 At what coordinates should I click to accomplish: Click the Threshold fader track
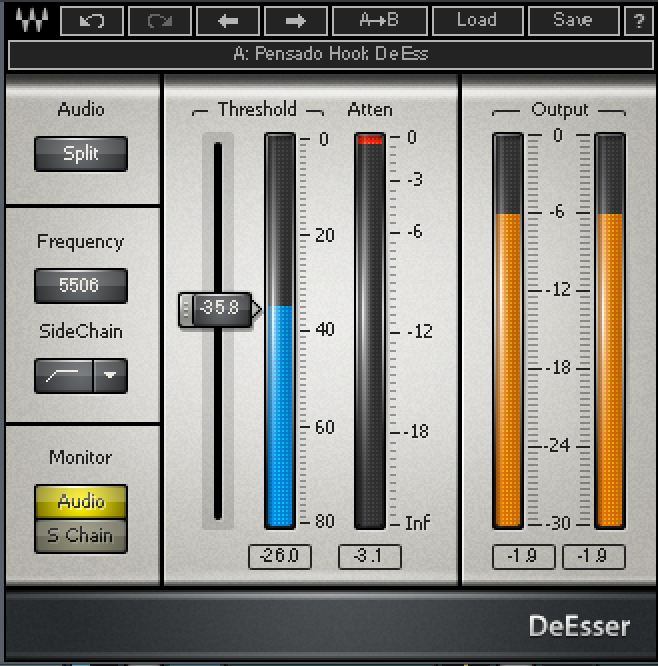218,331
